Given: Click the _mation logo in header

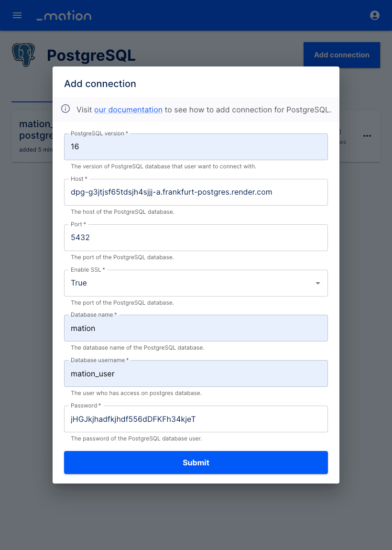Looking at the screenshot, I should tap(64, 16).
